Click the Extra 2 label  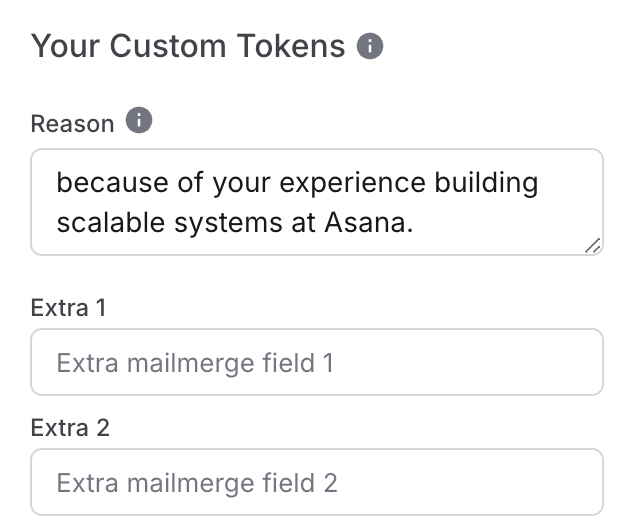[70, 428]
